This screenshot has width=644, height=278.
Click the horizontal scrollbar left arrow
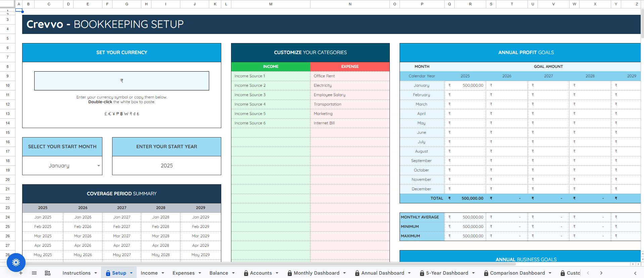pos(633,264)
